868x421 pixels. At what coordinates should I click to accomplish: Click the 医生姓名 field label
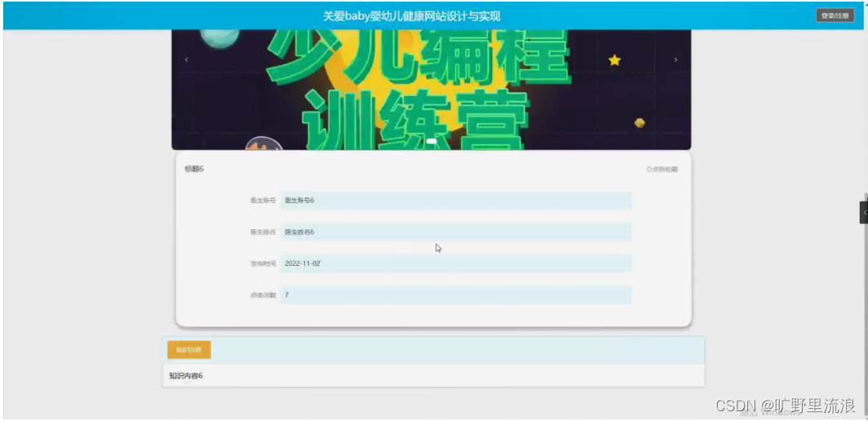(x=263, y=232)
